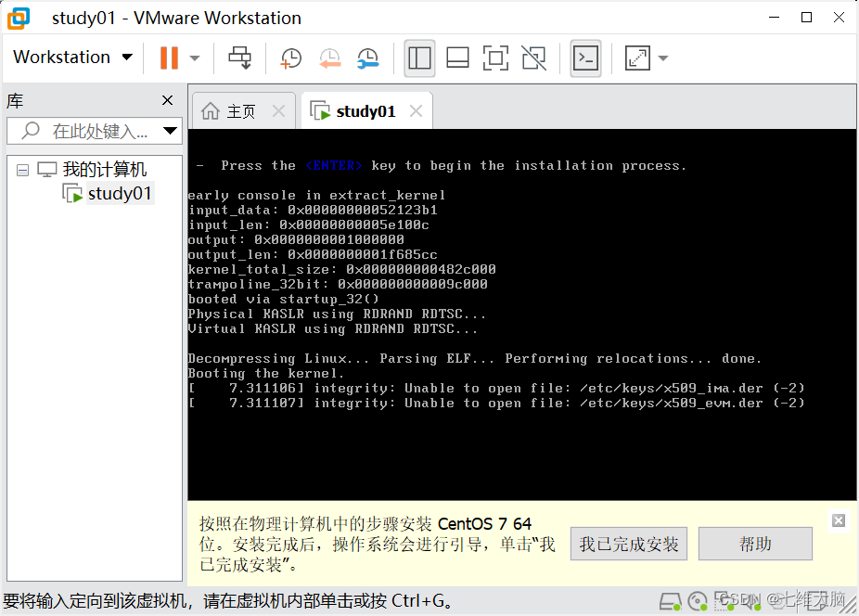
Task: Open the library search filter dropdown
Action: tap(171, 131)
